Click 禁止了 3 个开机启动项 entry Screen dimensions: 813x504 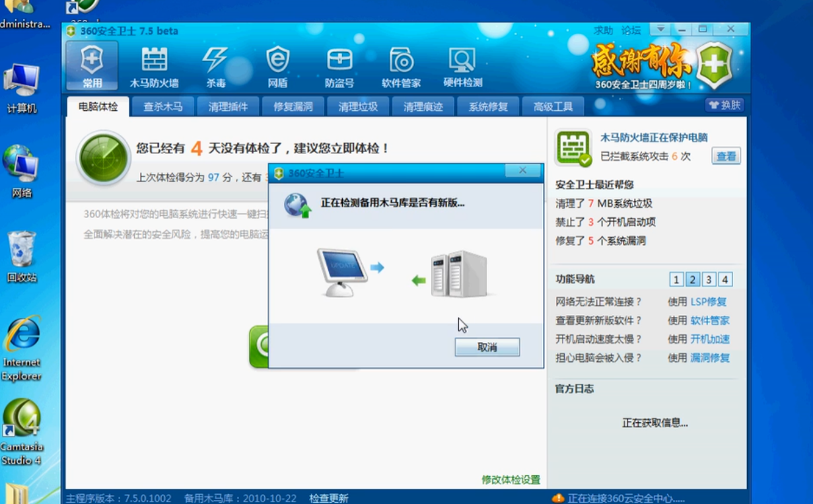click(605, 222)
